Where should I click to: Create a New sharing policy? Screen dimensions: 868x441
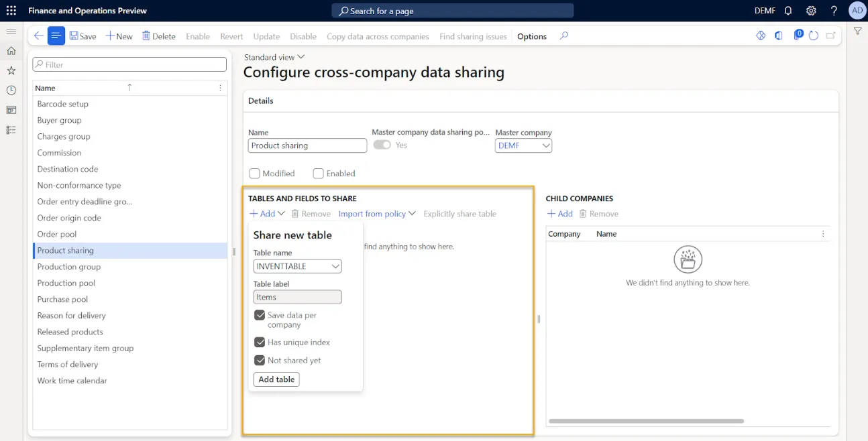click(x=119, y=36)
